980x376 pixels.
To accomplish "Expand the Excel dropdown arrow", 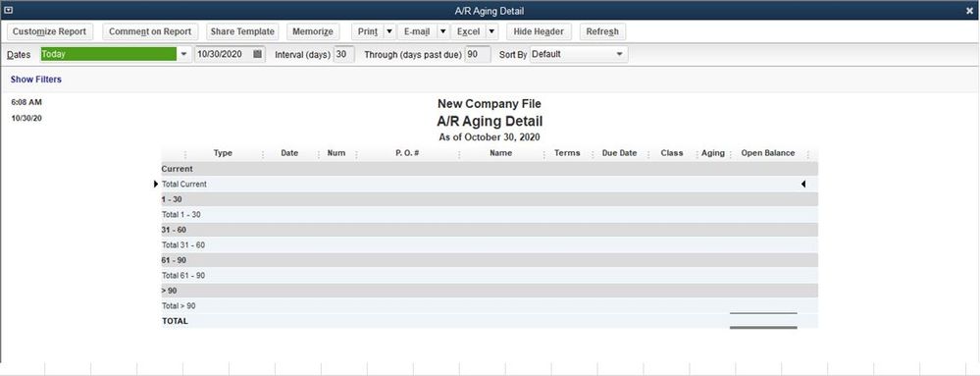I will coord(491,32).
